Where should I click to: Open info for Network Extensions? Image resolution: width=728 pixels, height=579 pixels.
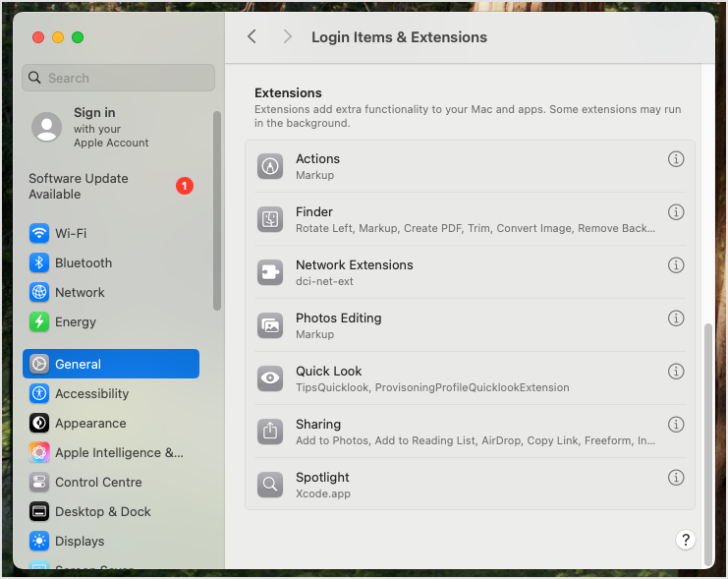point(676,264)
